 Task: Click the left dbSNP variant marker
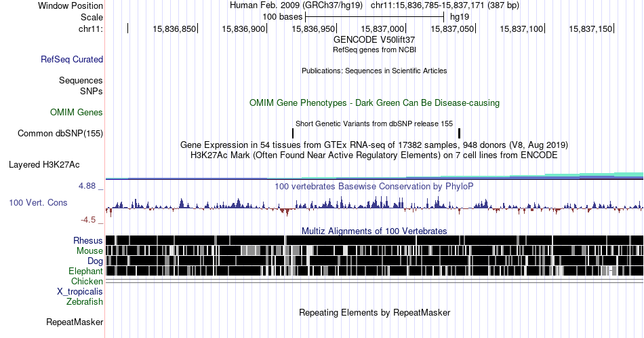point(293,133)
